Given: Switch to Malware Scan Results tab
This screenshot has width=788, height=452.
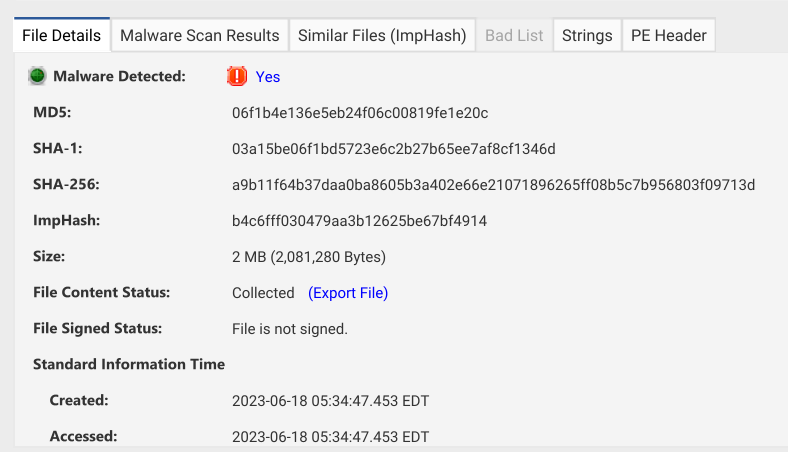Looking at the screenshot, I should (x=200, y=35).
